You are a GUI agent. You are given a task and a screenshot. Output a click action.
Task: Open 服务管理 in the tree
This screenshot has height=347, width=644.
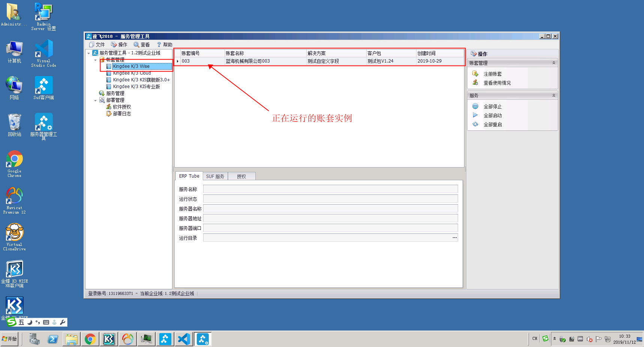115,93
